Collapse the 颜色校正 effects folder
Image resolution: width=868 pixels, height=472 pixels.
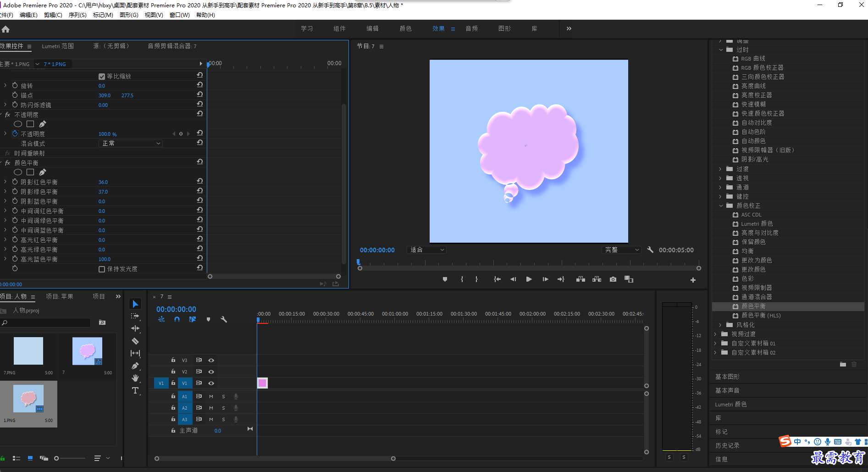click(721, 205)
